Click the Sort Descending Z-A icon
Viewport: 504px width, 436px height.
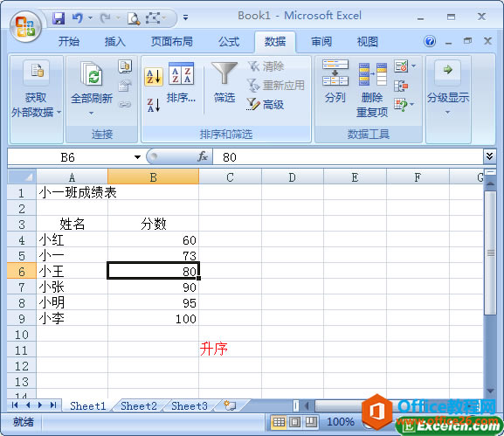tap(154, 105)
